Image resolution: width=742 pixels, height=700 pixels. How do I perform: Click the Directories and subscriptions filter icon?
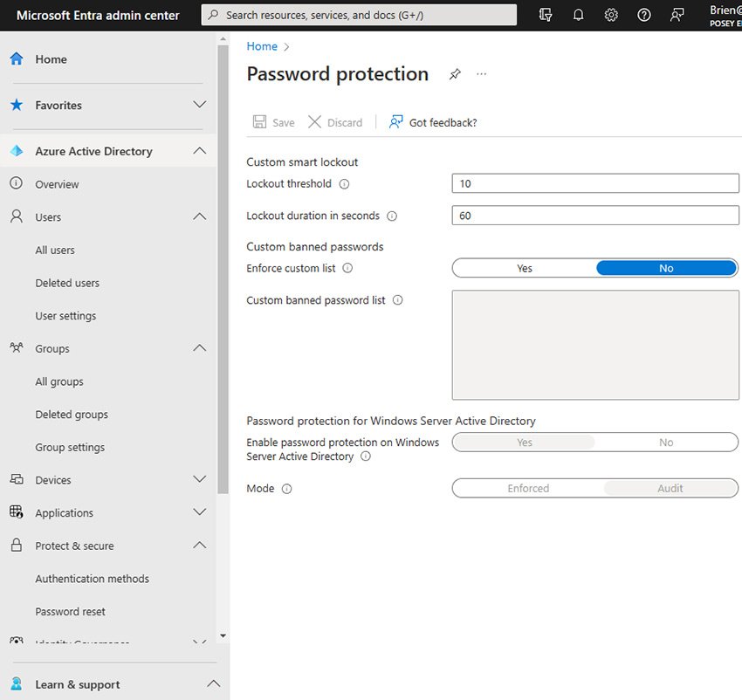tap(546, 14)
